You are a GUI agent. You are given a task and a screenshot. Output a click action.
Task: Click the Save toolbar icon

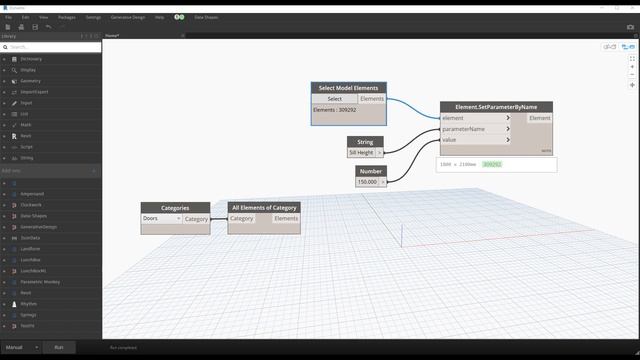(35, 27)
